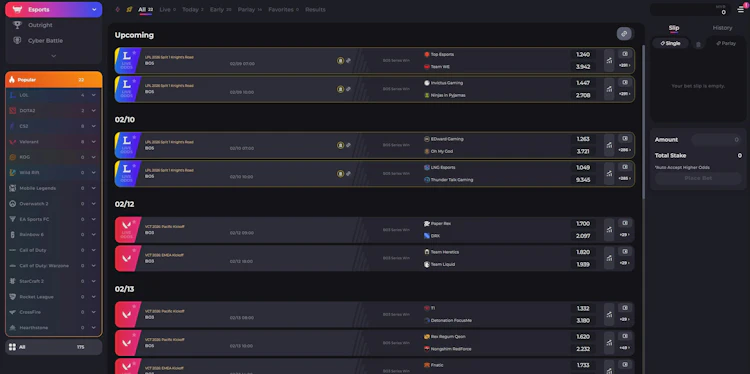
Task: Click the balance display in header
Action: pyautogui.click(x=690, y=10)
